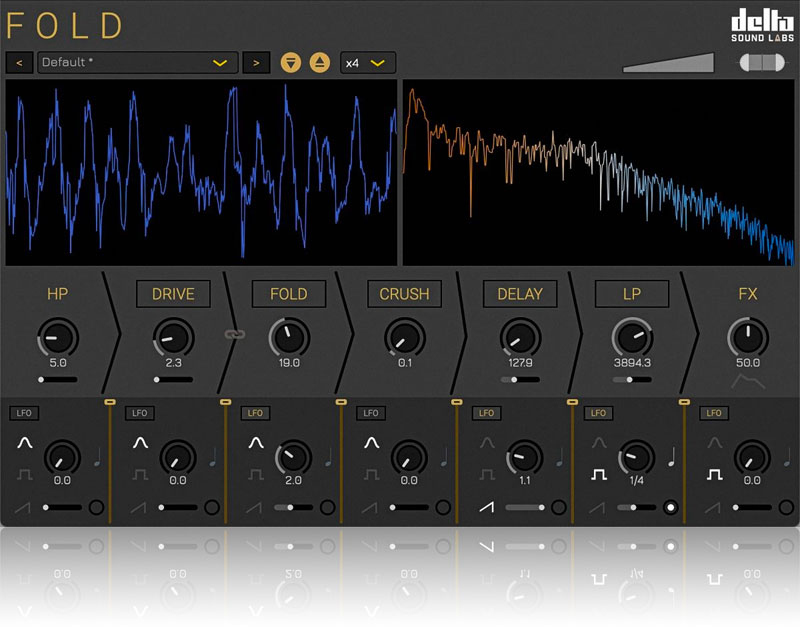800x627 pixels.
Task: Open the x4 oversampling dropdown
Action: click(367, 63)
